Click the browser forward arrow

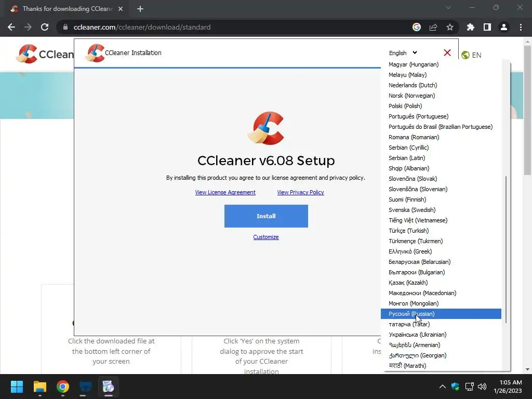coord(28,27)
